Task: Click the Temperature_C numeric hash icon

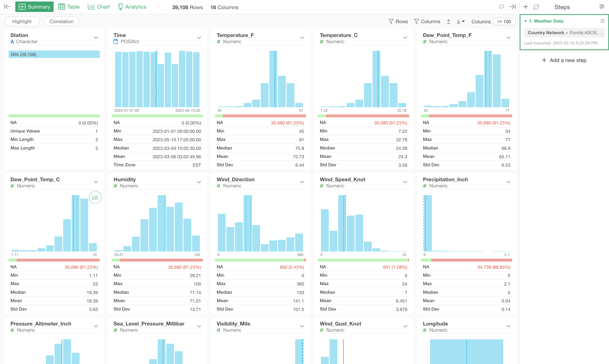Action: [322, 42]
